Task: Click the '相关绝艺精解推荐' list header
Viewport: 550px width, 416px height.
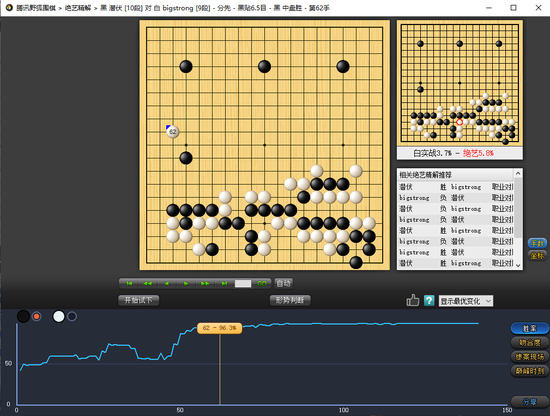Action: tap(456, 175)
